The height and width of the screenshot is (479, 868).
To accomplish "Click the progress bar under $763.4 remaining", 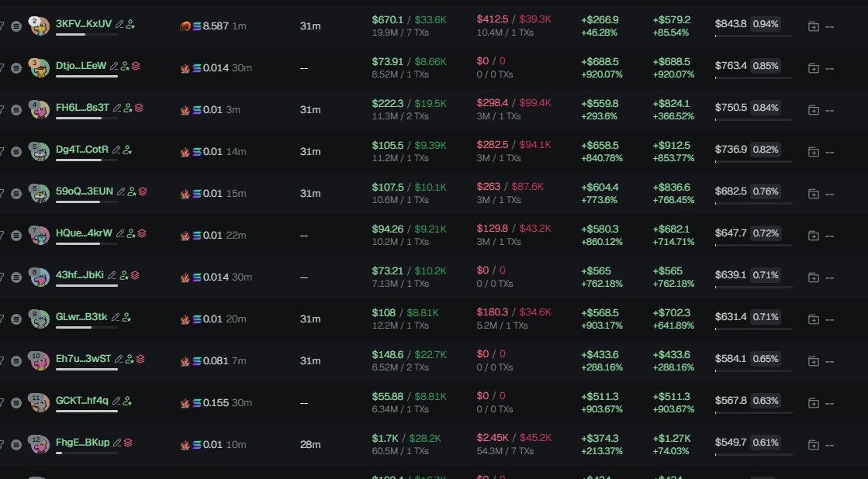I will click(x=753, y=78).
